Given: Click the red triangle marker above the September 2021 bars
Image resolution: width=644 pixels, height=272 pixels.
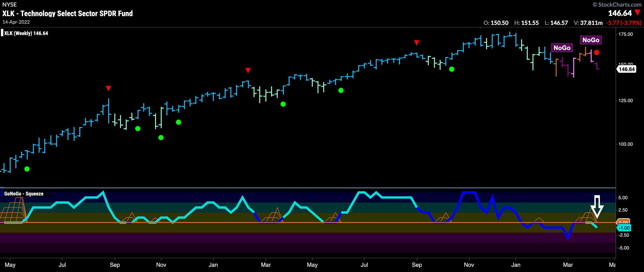Looking at the screenshot, I should [416, 43].
